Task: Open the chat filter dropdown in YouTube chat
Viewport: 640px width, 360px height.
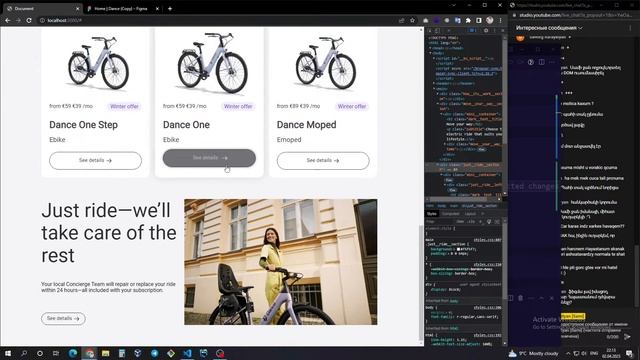Action: 549,28
